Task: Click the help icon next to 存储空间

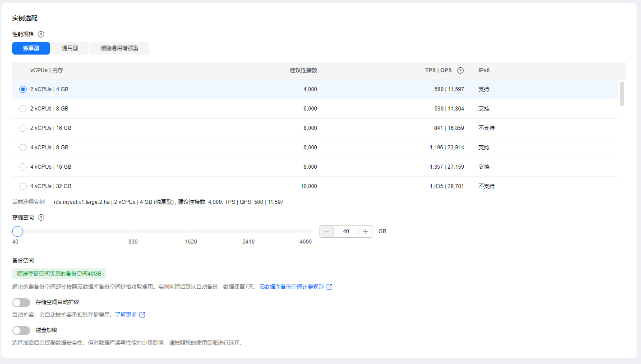Action: click(x=41, y=217)
